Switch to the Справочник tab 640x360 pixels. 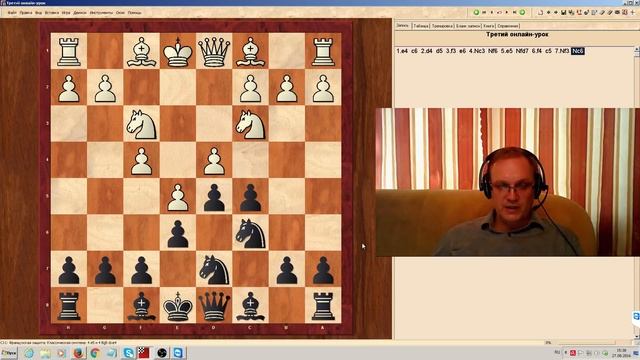(508, 26)
